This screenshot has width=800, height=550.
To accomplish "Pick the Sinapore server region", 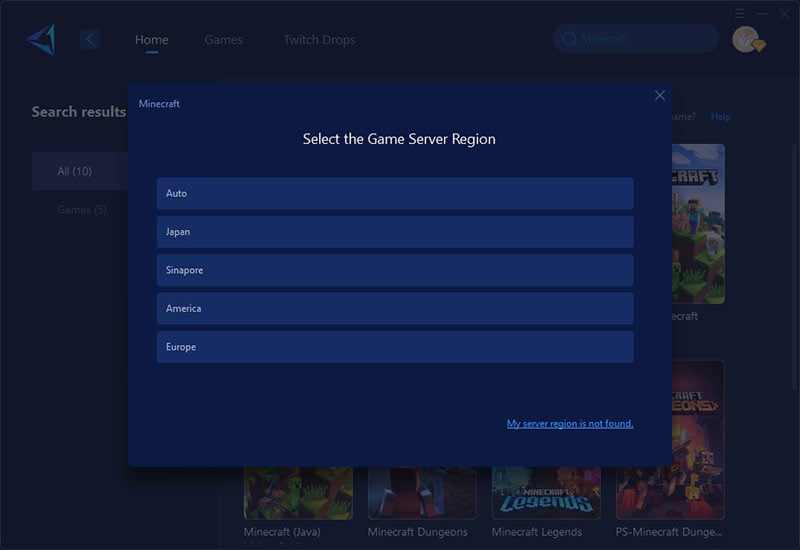I will click(395, 270).
